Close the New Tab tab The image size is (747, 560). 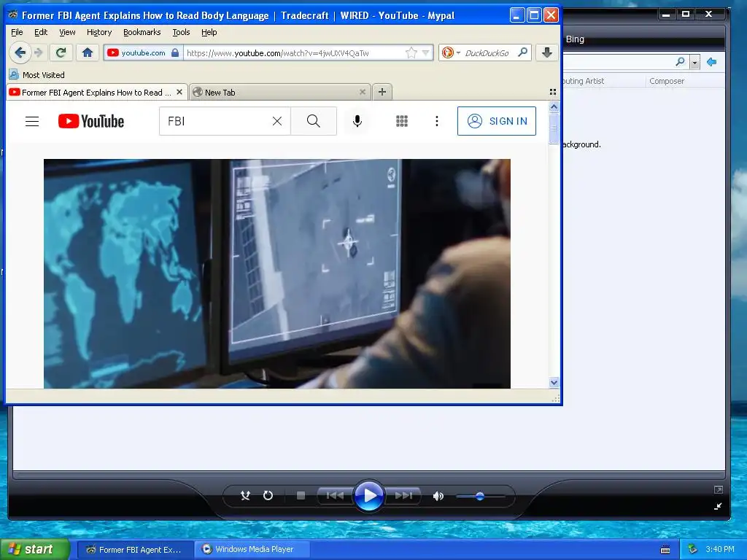(x=363, y=92)
